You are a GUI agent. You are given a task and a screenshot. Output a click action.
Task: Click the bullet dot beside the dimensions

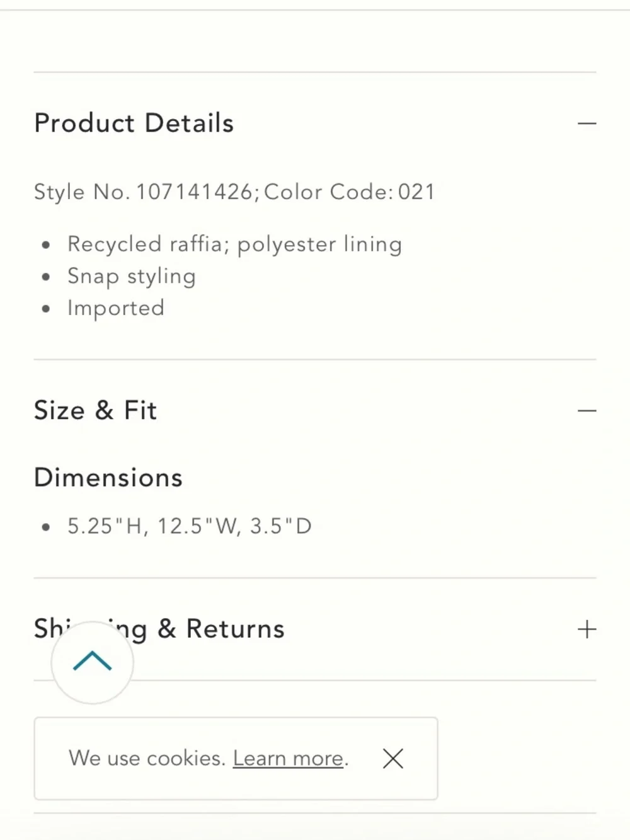point(45,527)
